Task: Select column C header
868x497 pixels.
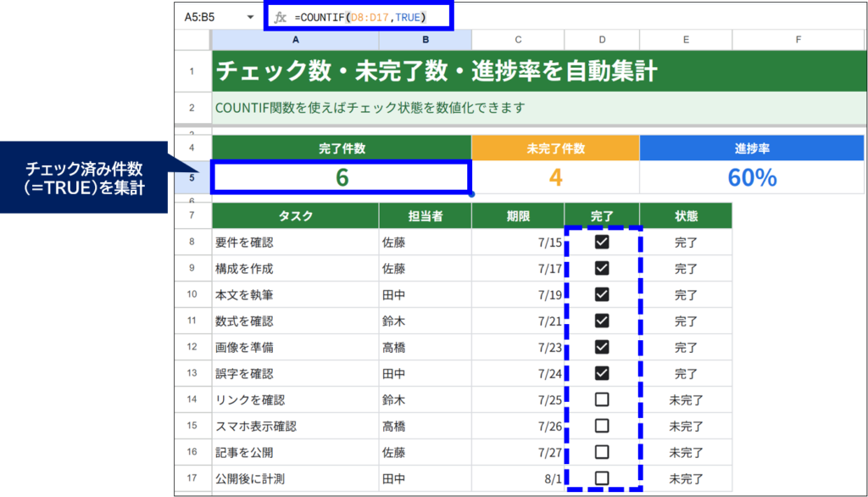Action: pos(518,40)
